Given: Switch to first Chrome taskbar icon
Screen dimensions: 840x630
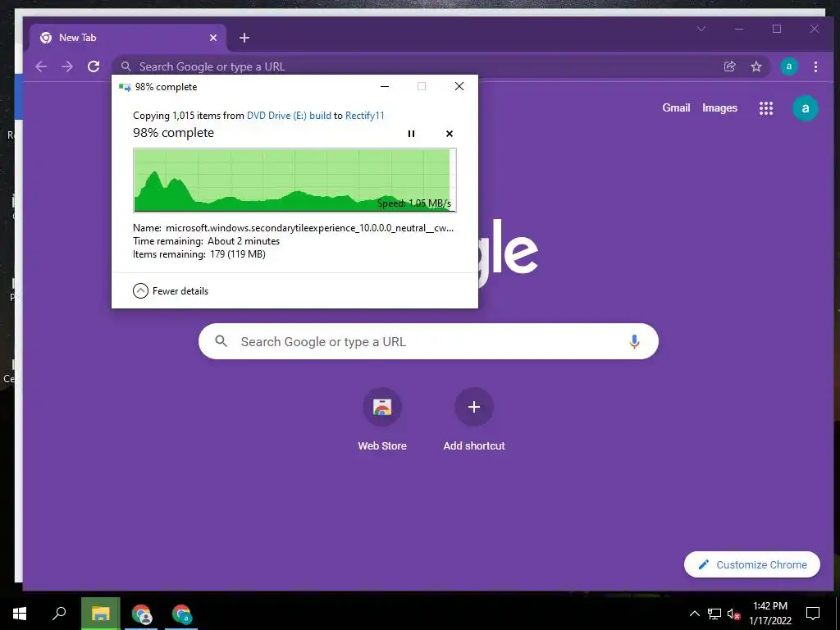Looking at the screenshot, I should [141, 614].
